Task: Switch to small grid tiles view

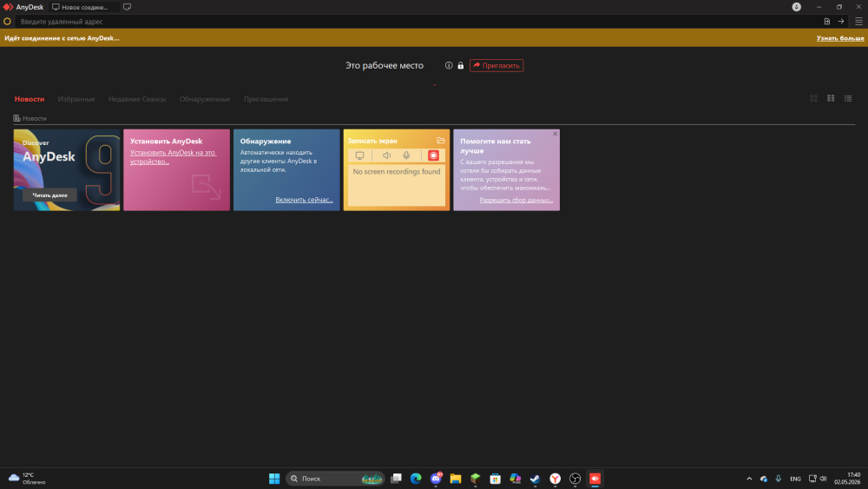Action: (831, 98)
